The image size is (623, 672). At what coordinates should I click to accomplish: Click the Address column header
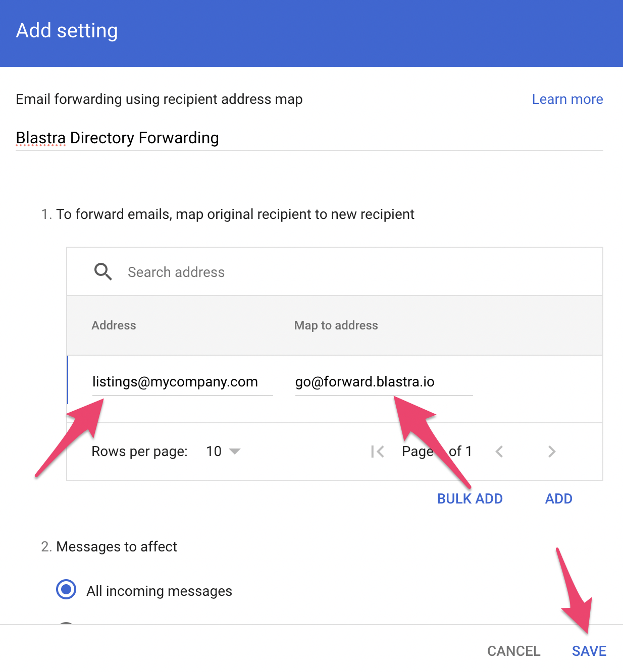point(114,325)
